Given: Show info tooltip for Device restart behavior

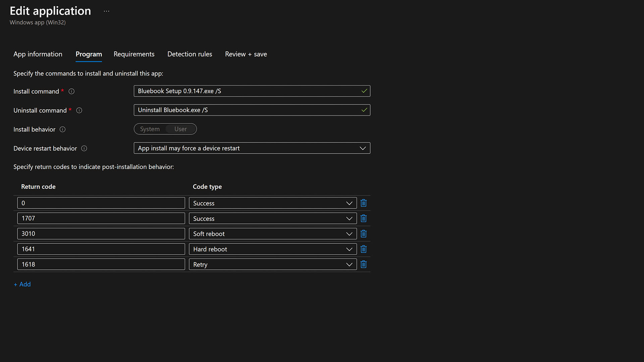Looking at the screenshot, I should tap(84, 148).
